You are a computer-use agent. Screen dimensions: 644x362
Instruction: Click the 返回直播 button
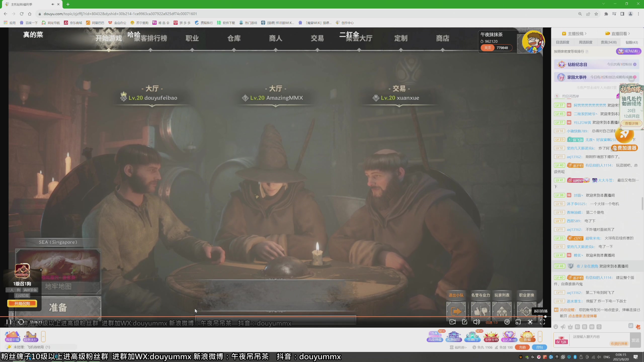(x=540, y=311)
